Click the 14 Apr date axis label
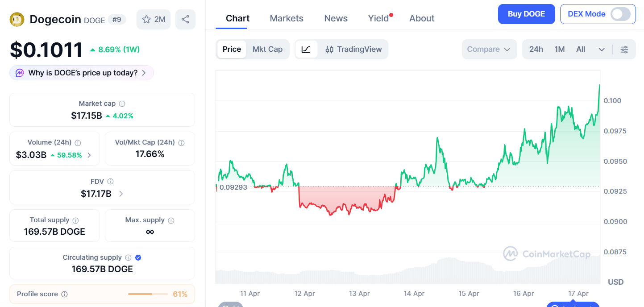 pyautogui.click(x=414, y=294)
